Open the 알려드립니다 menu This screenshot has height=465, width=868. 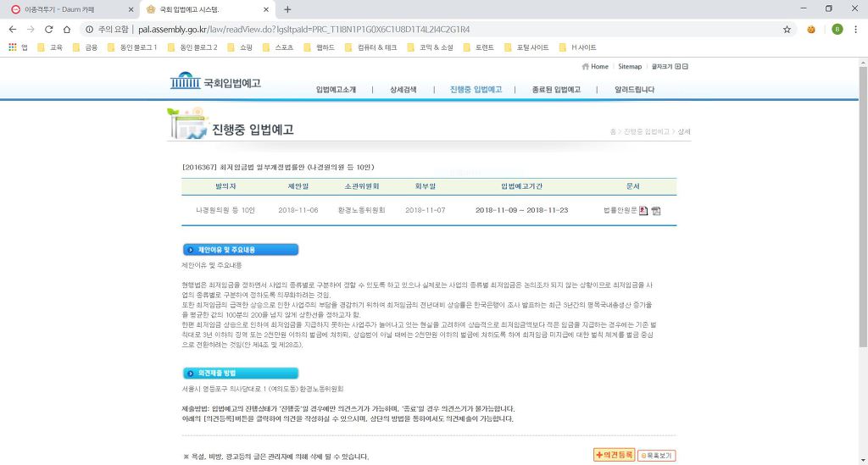[x=634, y=90]
